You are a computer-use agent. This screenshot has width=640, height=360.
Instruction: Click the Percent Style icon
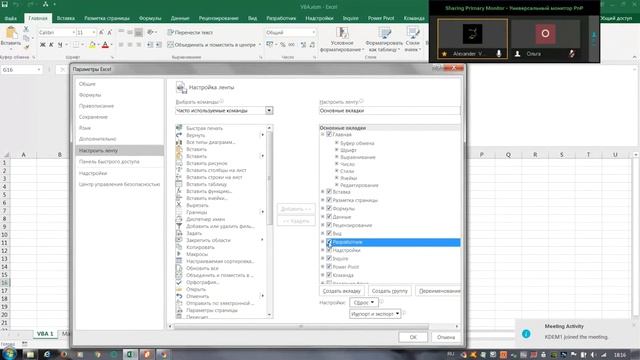pos(282,45)
